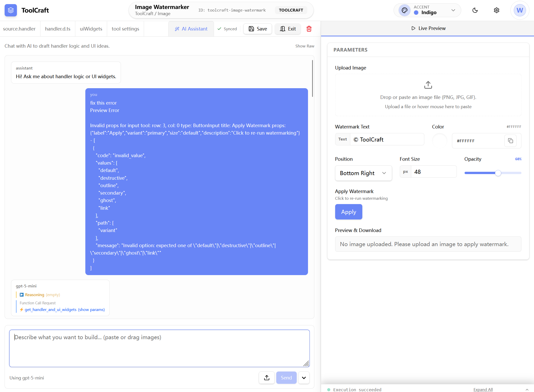Expand the Reasoning section

pos(22,295)
